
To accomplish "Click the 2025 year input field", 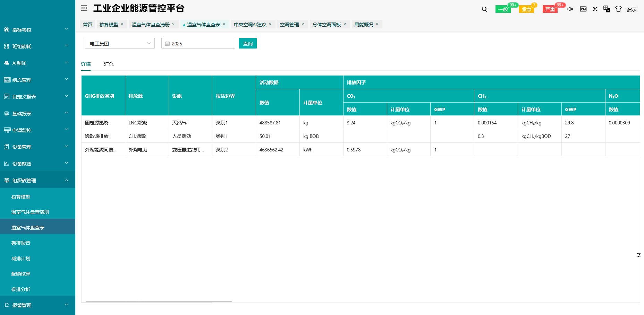I will (x=198, y=43).
